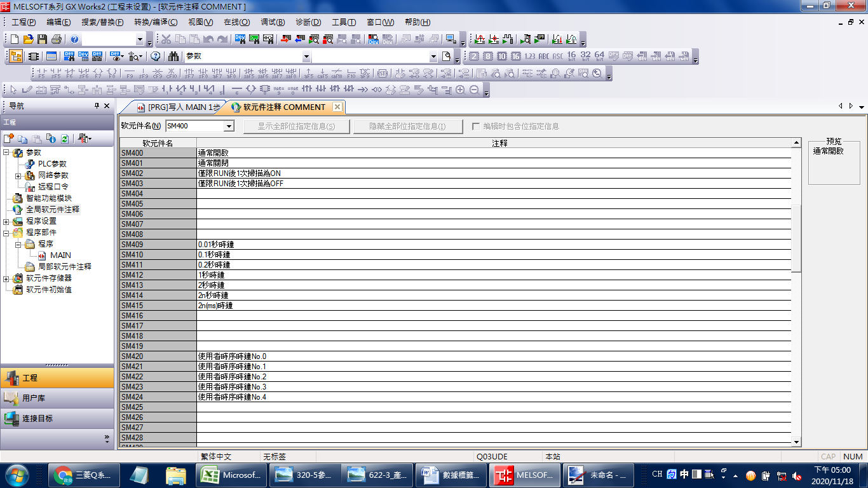Click the print icon in the toolbar
868x488 pixels.
click(57, 39)
